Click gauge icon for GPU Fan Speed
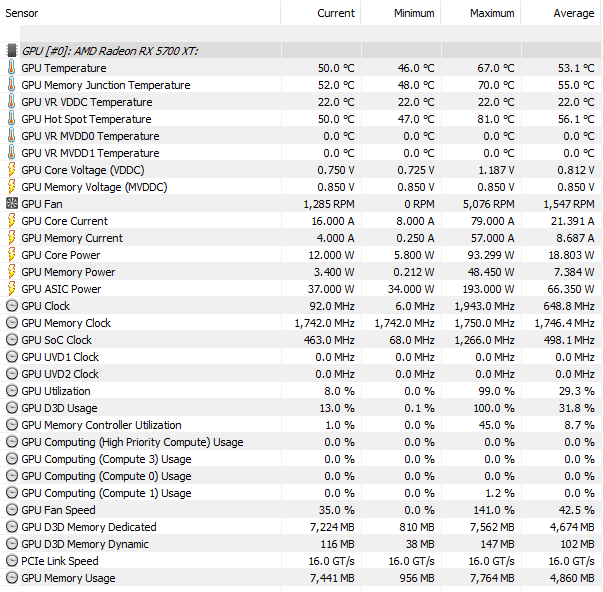603x592 pixels. [12, 510]
